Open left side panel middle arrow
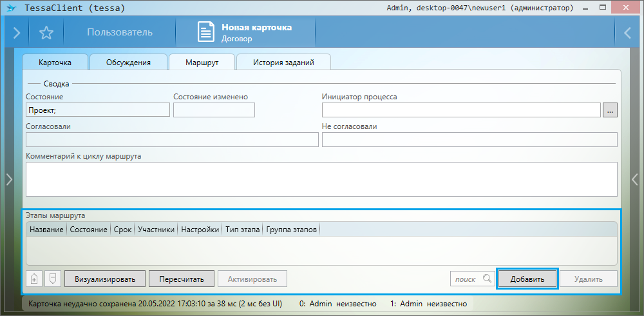 (9, 180)
